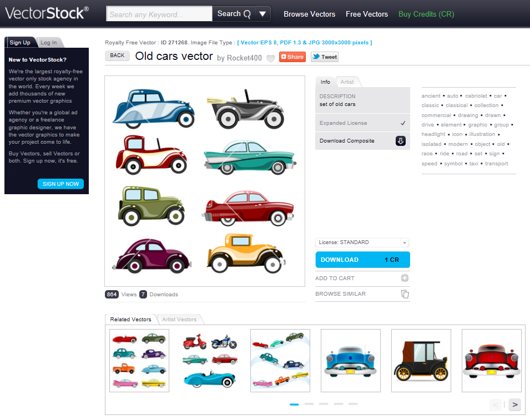Click the 'collection' tag
Screen dimensions: 530x420
coord(486,105)
